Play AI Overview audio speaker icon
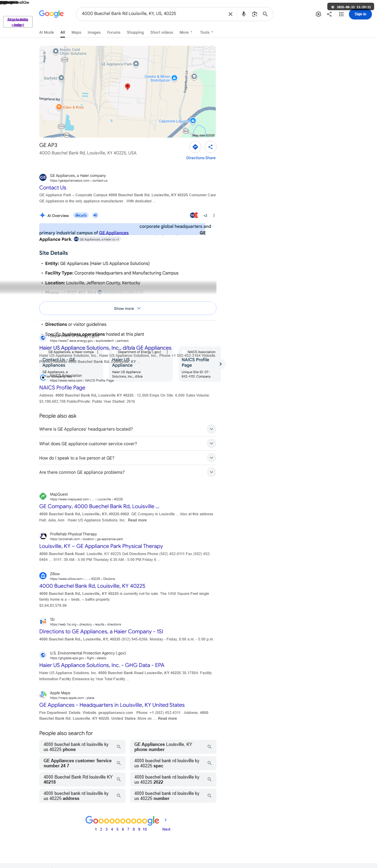Image resolution: width=382 pixels, height=868 pixels. pos(95,215)
